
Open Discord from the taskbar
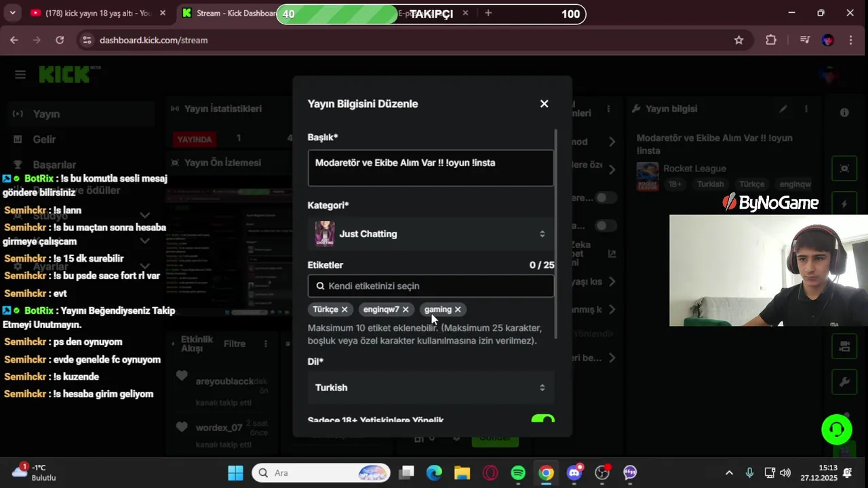(575, 472)
